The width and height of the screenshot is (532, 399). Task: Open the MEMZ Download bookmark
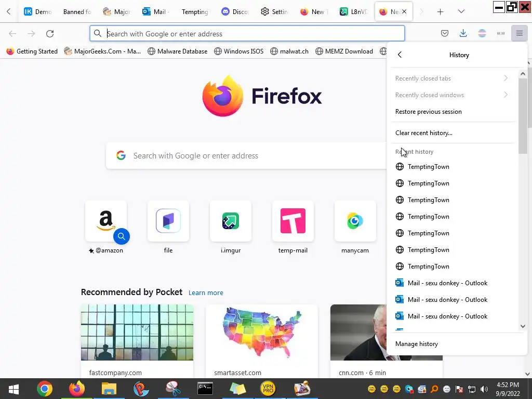[x=344, y=51]
